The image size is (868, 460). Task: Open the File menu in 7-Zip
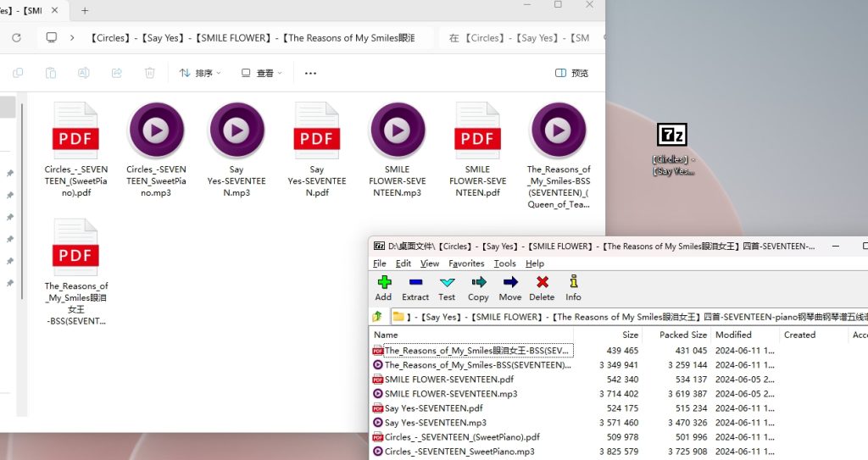tap(380, 263)
